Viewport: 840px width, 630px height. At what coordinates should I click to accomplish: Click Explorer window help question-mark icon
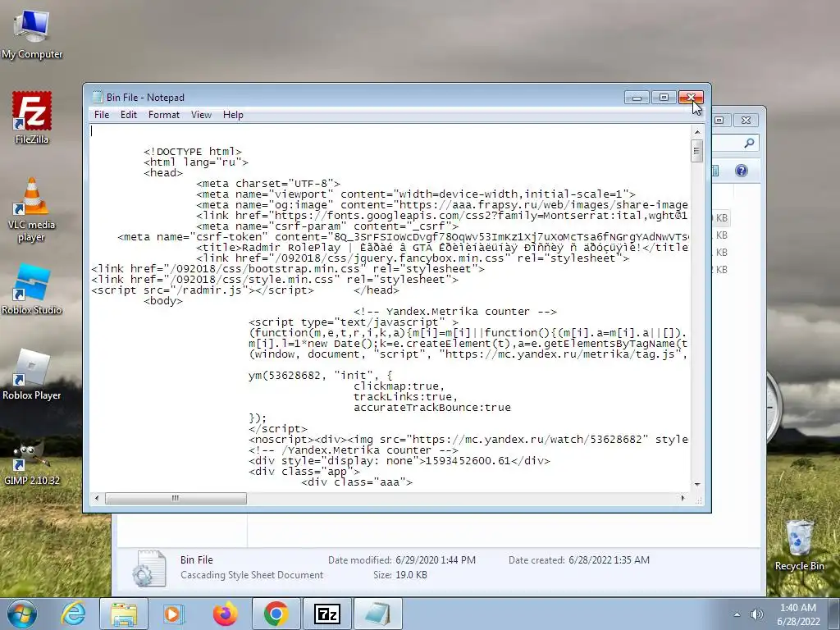[x=741, y=171]
